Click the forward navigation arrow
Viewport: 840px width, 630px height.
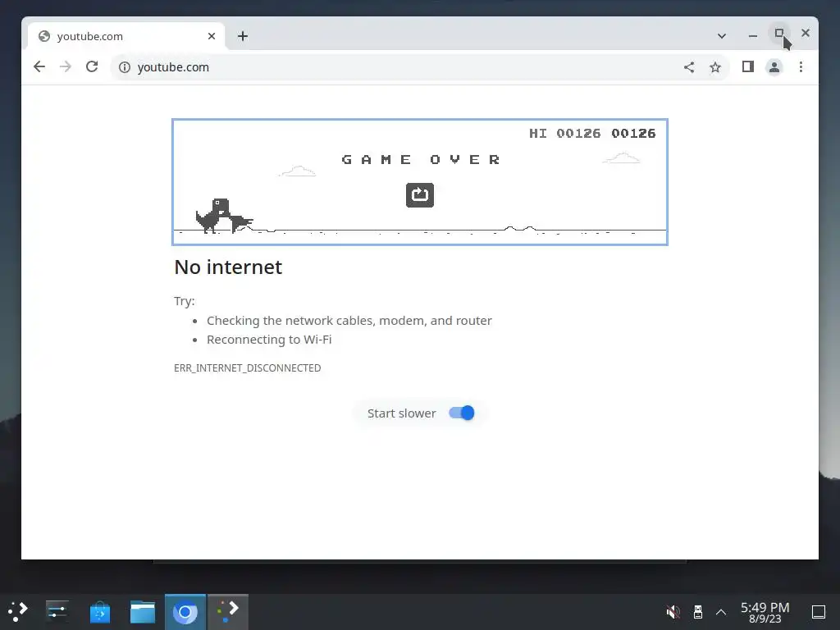(x=66, y=67)
